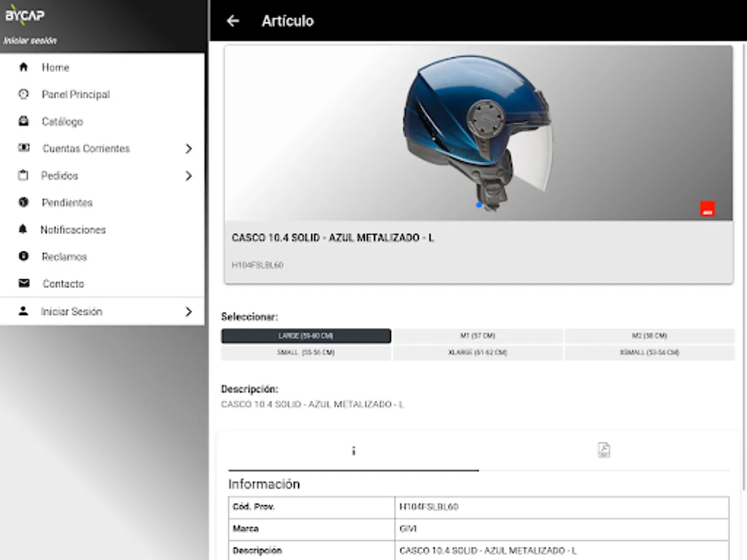
Task: Click the blue helmet product image
Action: click(477, 134)
